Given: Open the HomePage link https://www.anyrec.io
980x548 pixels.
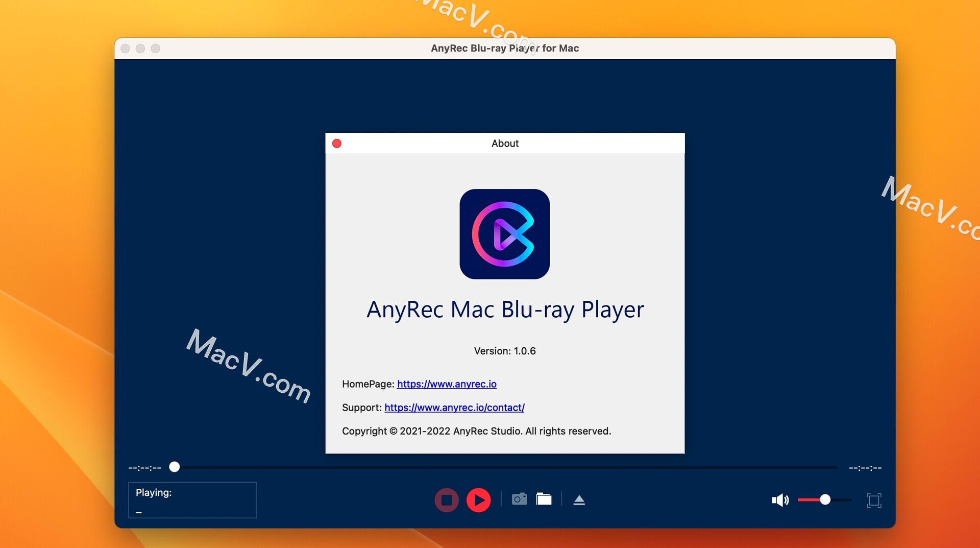Looking at the screenshot, I should click(447, 384).
